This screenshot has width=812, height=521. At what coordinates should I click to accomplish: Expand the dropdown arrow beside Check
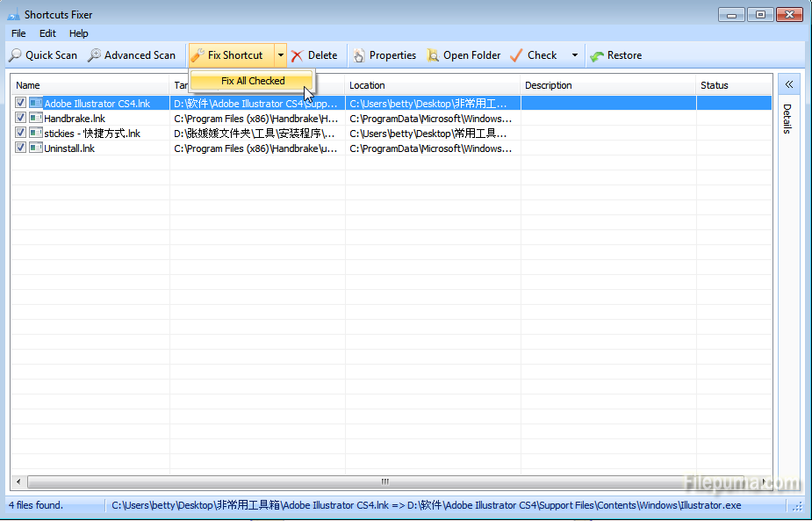click(575, 55)
